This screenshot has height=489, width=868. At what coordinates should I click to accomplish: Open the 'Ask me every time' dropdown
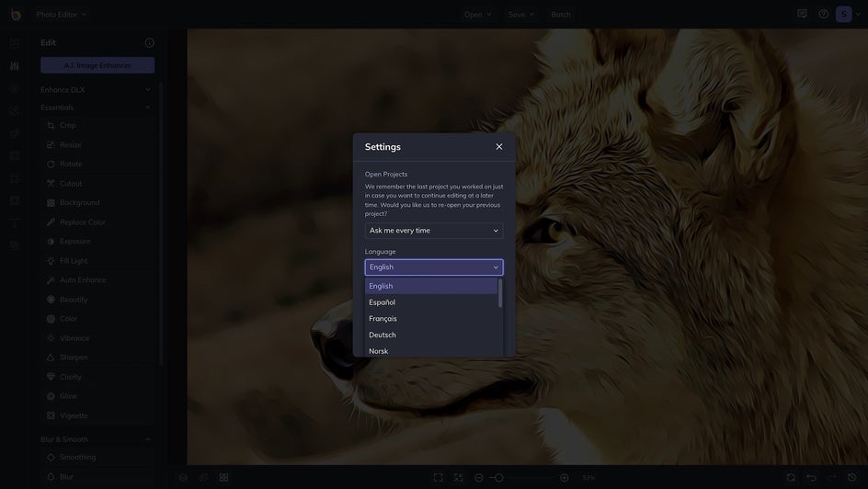(433, 231)
